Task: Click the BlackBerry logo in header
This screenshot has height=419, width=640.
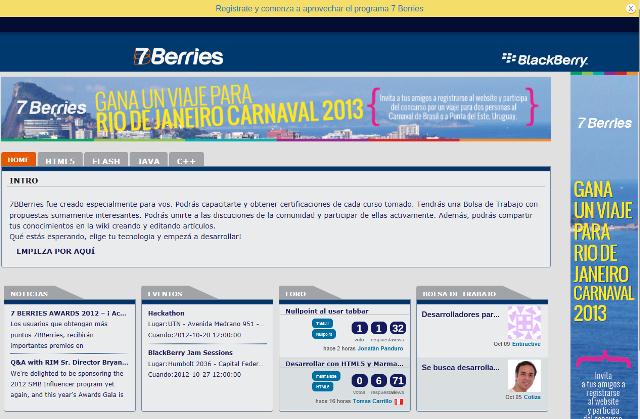Action: pos(544,60)
